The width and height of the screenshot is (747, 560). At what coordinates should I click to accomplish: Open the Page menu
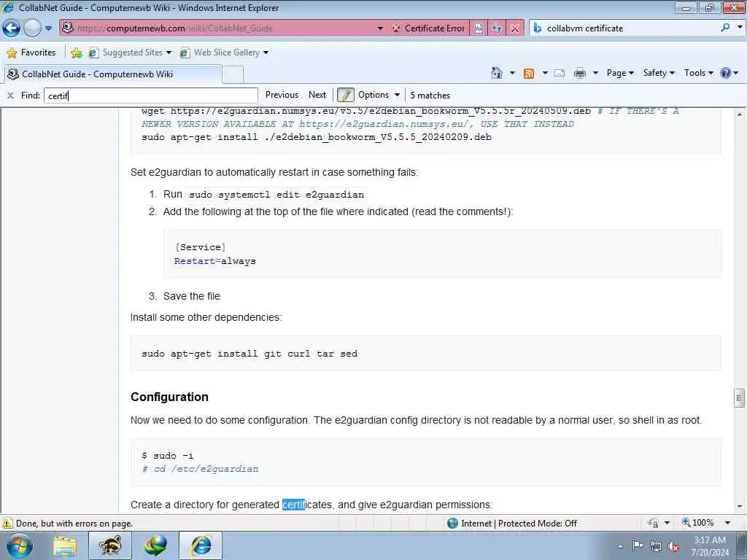pyautogui.click(x=620, y=73)
